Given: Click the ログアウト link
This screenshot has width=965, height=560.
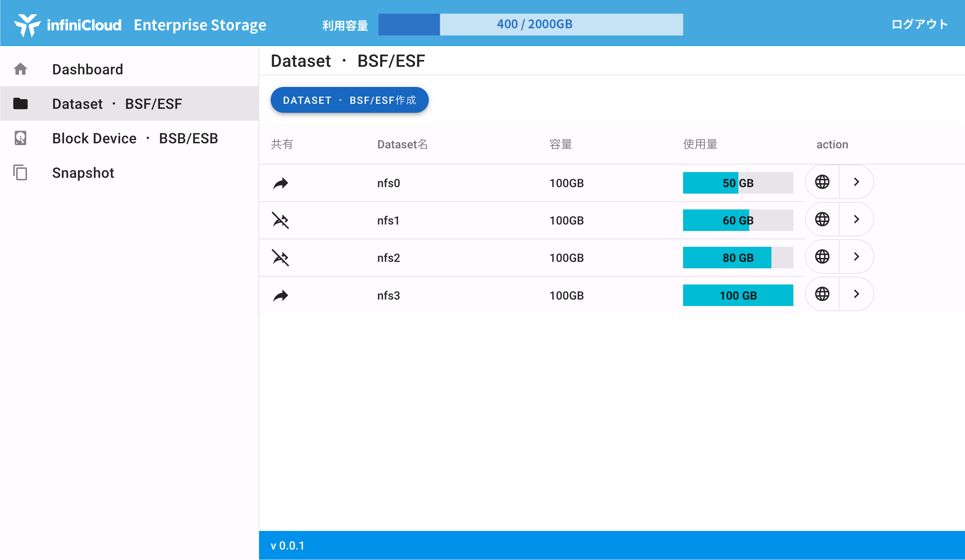Looking at the screenshot, I should 920,24.
